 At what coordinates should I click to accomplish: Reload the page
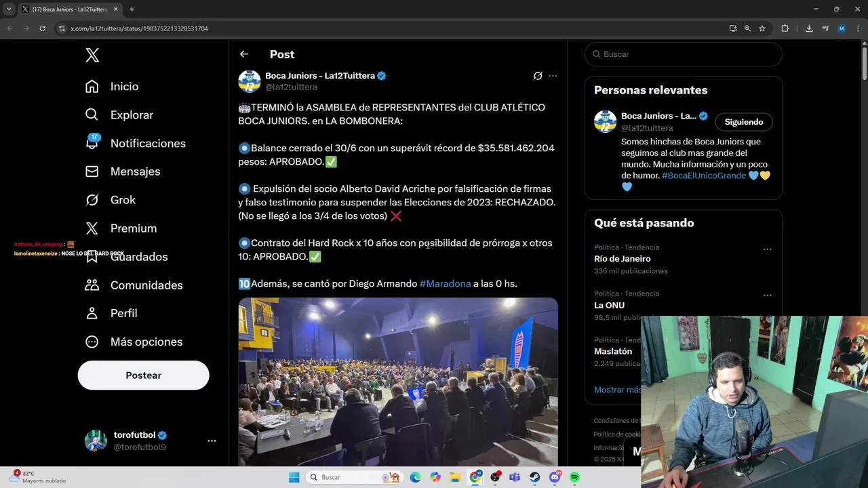pos(42,28)
